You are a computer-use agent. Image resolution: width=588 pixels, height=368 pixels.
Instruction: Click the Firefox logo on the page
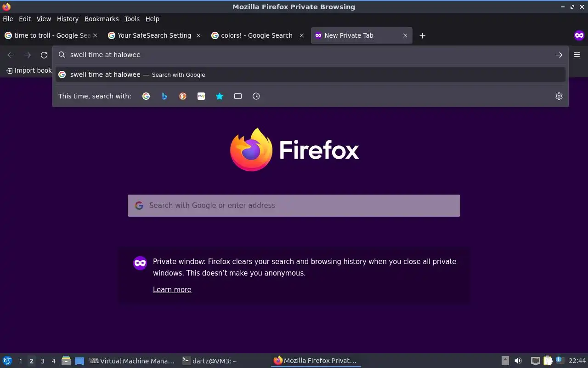(251, 149)
